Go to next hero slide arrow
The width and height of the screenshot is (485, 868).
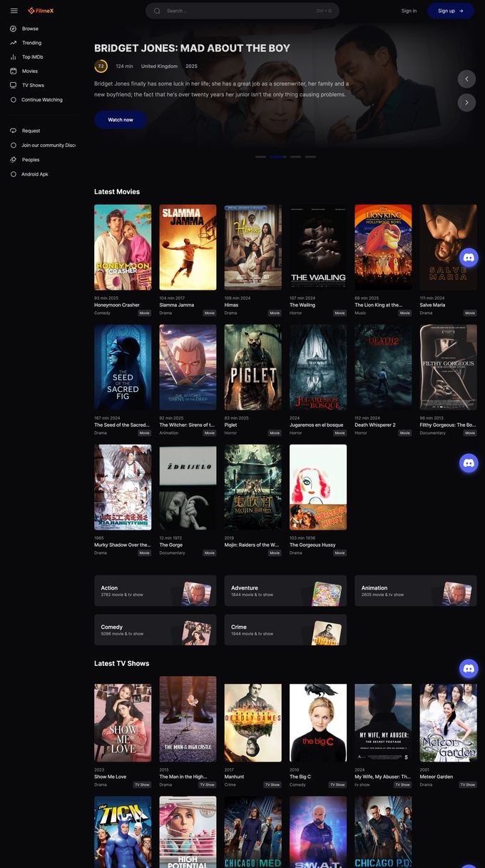(x=466, y=103)
